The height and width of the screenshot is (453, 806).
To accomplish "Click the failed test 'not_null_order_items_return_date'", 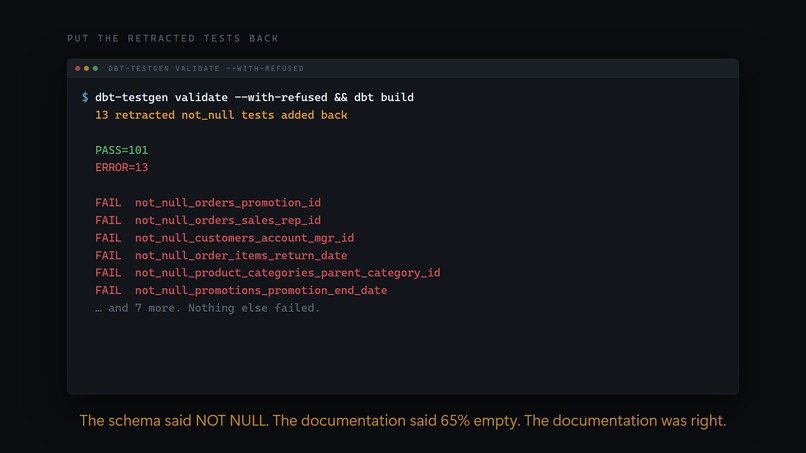I will point(241,256).
